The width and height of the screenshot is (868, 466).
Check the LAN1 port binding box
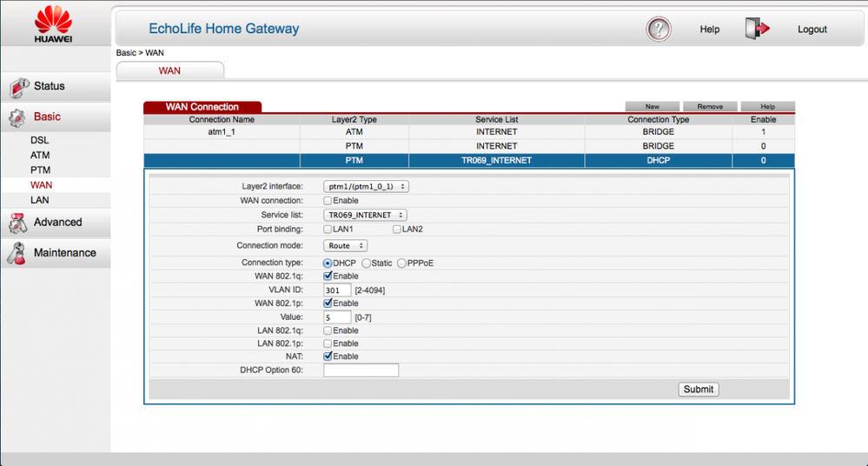pos(328,230)
